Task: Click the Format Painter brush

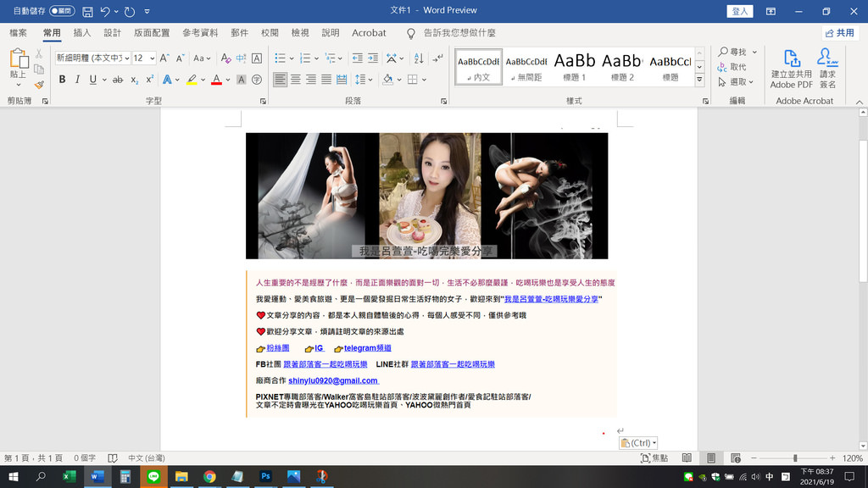Action: (39, 85)
